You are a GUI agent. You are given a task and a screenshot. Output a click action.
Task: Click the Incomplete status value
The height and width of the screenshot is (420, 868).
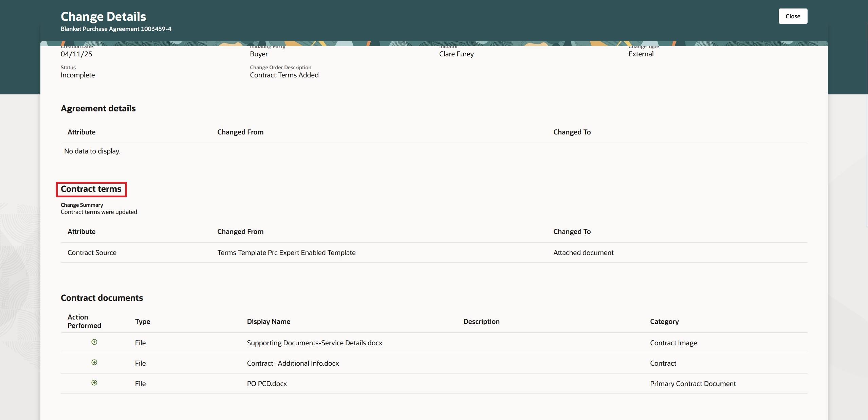tap(78, 75)
